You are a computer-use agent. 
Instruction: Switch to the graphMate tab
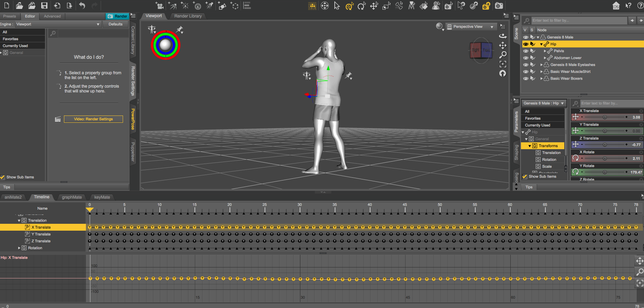point(72,197)
